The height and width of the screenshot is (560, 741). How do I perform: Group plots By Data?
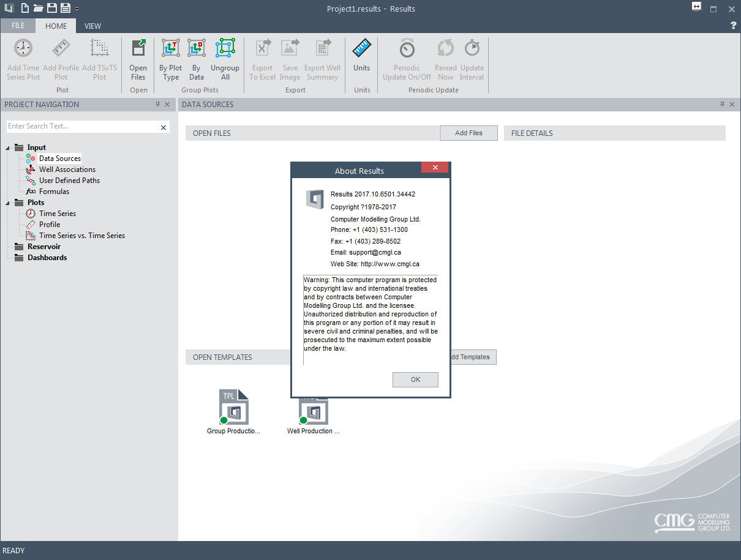point(196,48)
